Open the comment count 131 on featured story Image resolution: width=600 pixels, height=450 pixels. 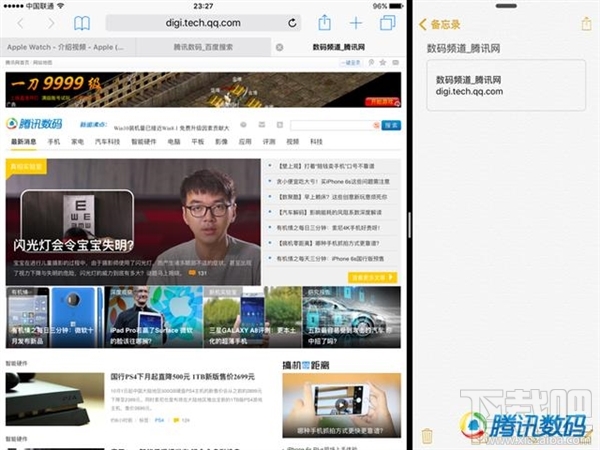coord(197,273)
